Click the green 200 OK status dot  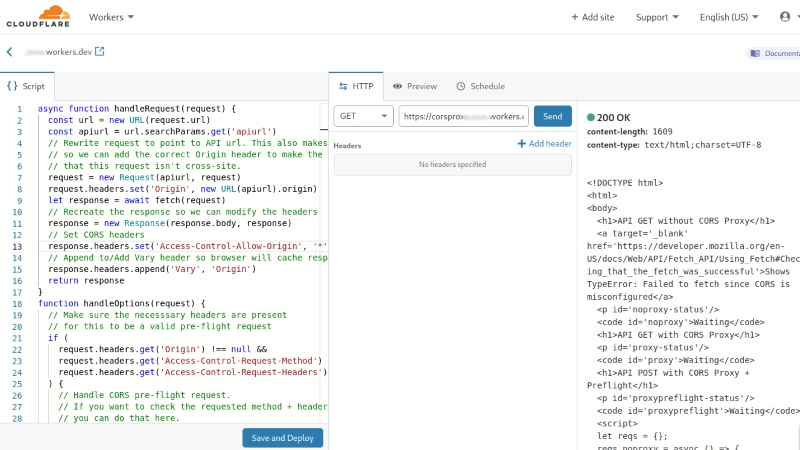point(591,117)
